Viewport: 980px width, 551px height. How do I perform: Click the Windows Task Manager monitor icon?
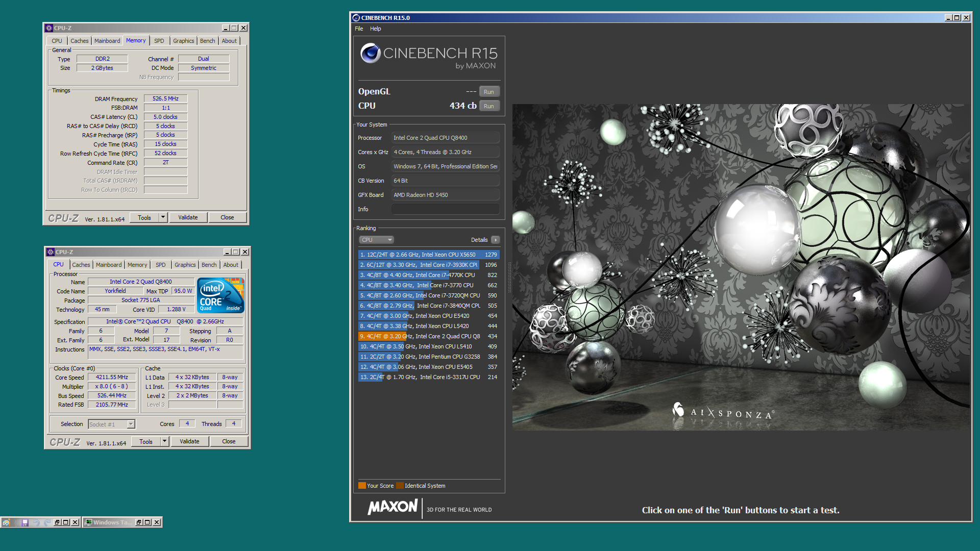[x=89, y=522]
